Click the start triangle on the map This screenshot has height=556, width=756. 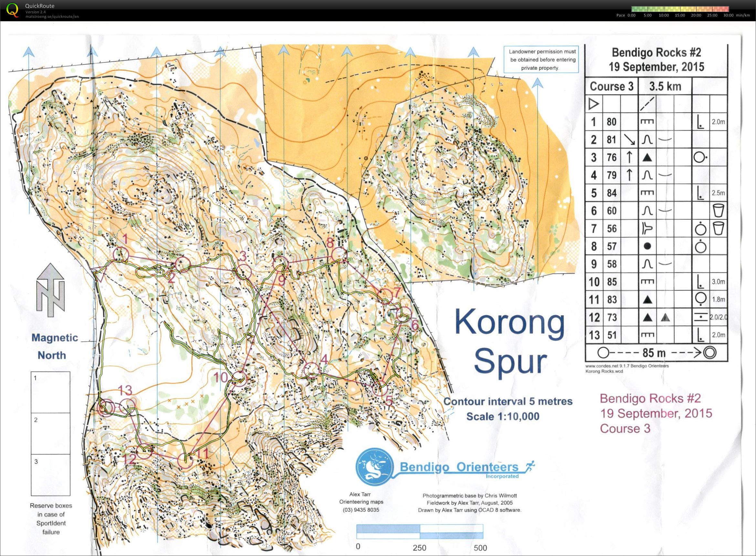click(x=100, y=274)
